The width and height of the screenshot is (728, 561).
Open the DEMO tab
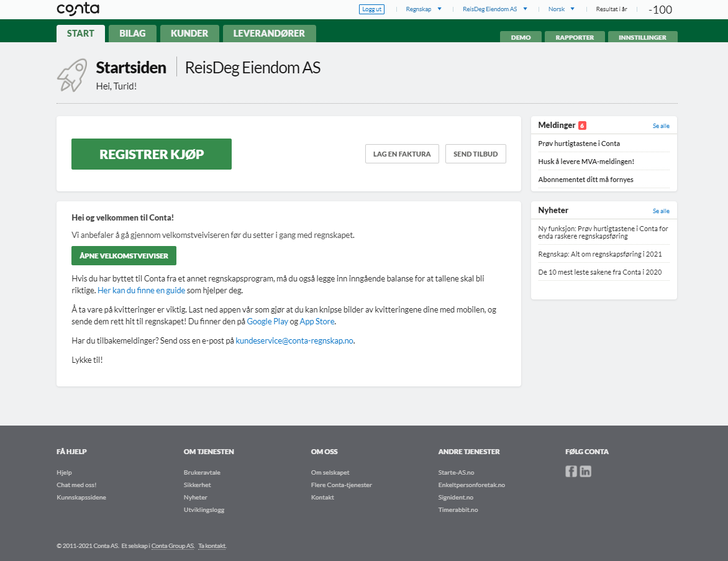tap(521, 37)
